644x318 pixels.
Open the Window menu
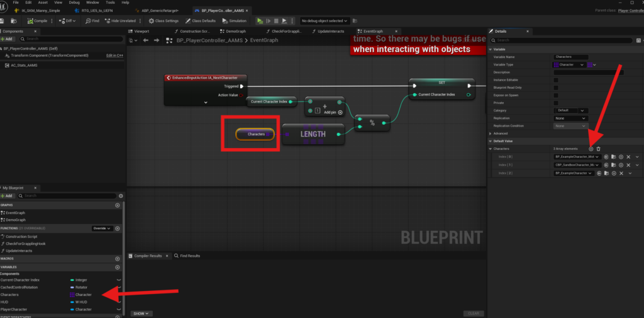point(92,3)
